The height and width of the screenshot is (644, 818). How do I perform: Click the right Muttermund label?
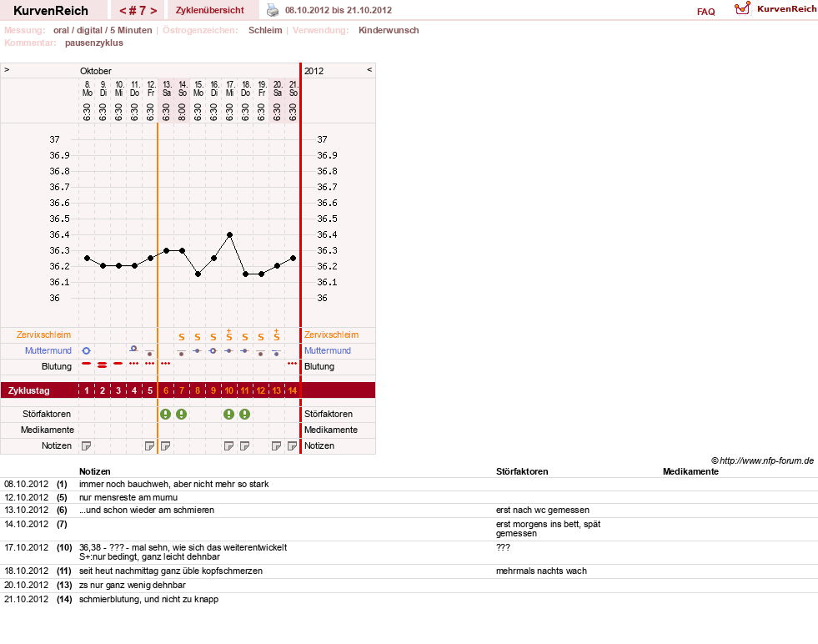point(328,350)
